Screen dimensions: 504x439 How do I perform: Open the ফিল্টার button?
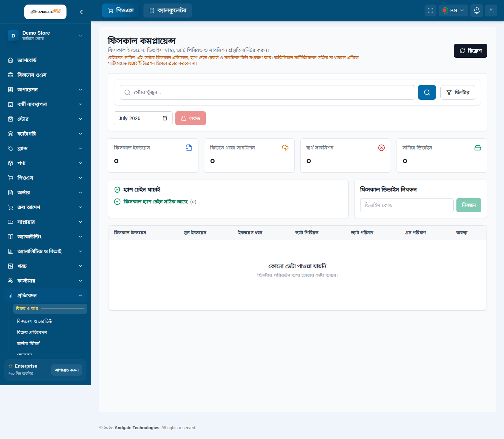[457, 92]
